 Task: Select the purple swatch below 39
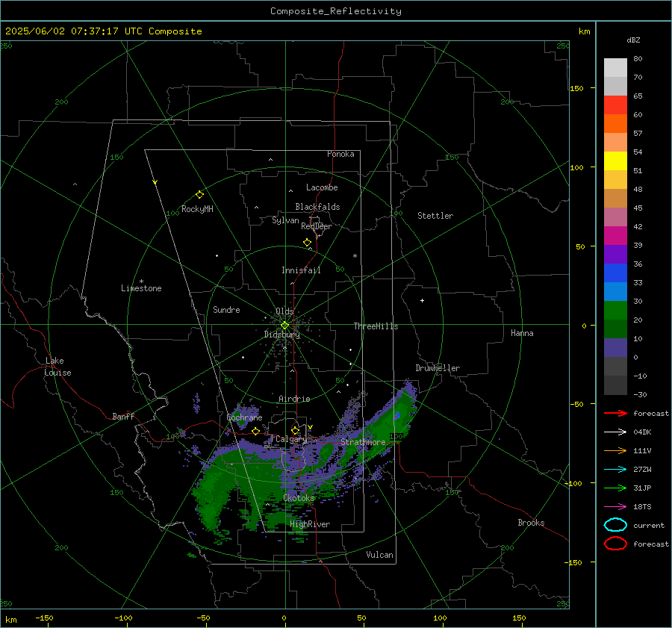pos(615,255)
